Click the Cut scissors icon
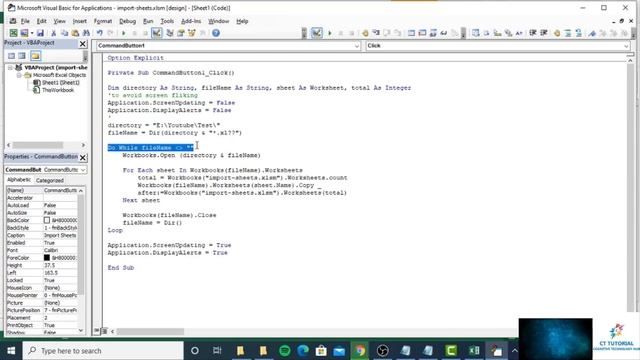Viewport: 640px width, 360px height. (x=53, y=33)
